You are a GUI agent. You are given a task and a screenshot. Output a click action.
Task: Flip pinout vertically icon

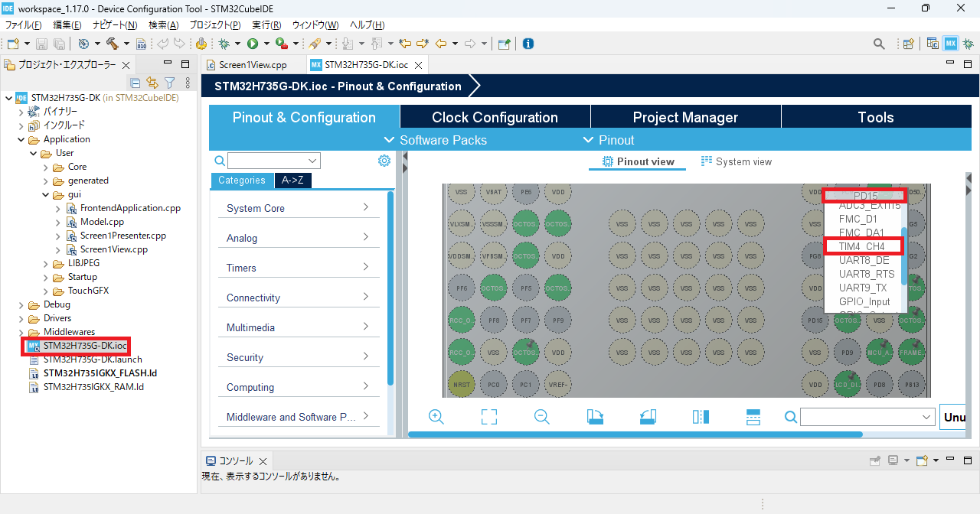pos(753,417)
